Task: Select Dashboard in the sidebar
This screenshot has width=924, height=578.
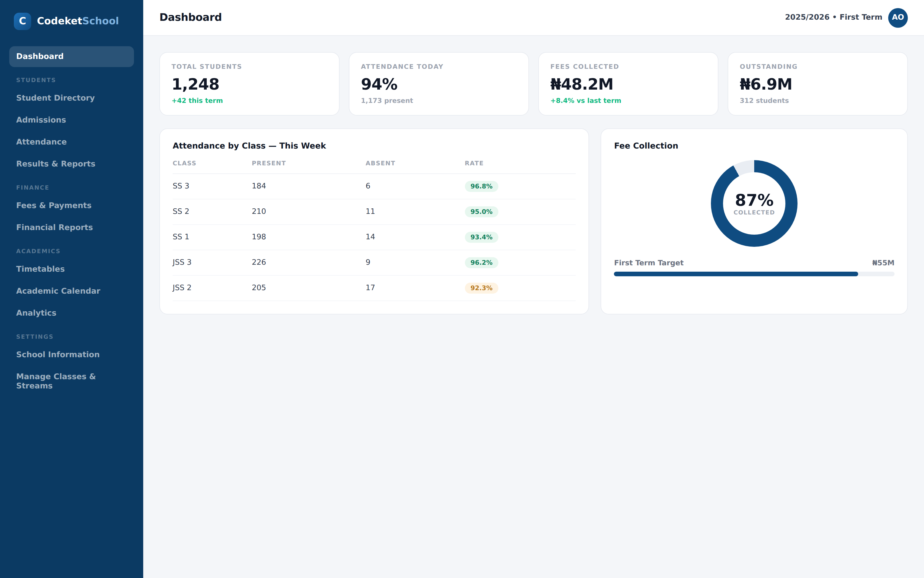Action: coord(71,57)
